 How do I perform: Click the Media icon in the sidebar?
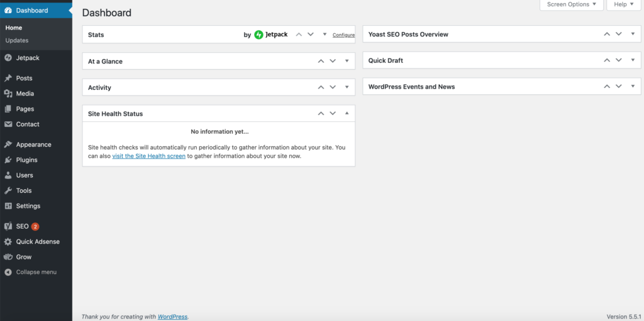[8, 94]
